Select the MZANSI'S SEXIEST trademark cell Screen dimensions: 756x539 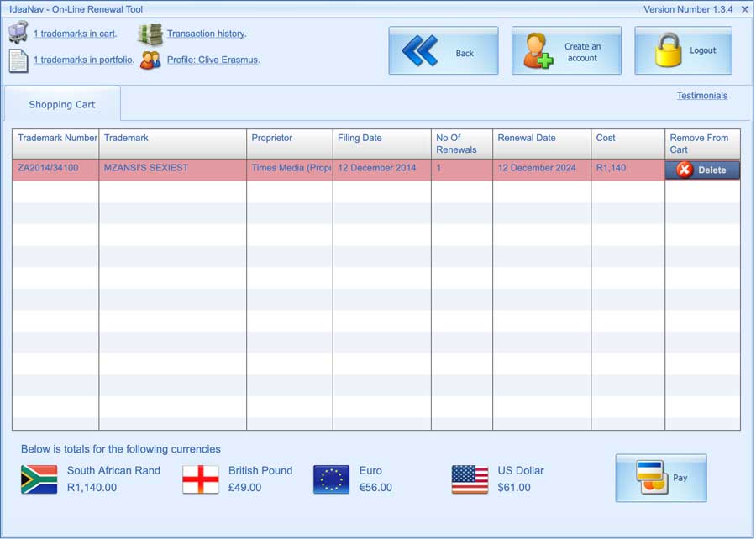(x=172, y=170)
